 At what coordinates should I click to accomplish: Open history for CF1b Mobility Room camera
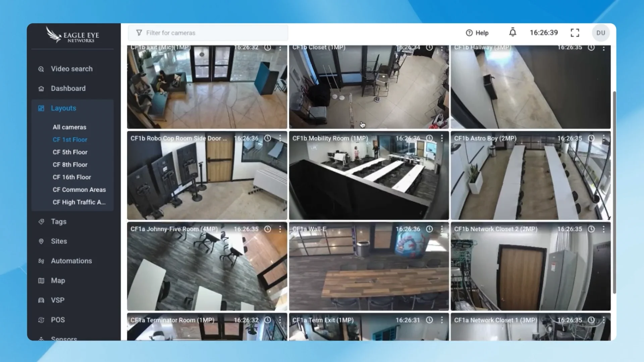coord(429,138)
